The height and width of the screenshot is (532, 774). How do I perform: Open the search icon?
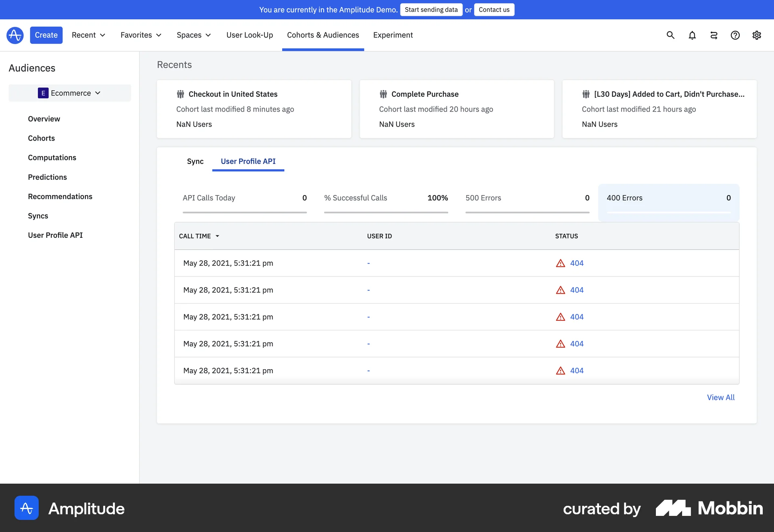670,35
